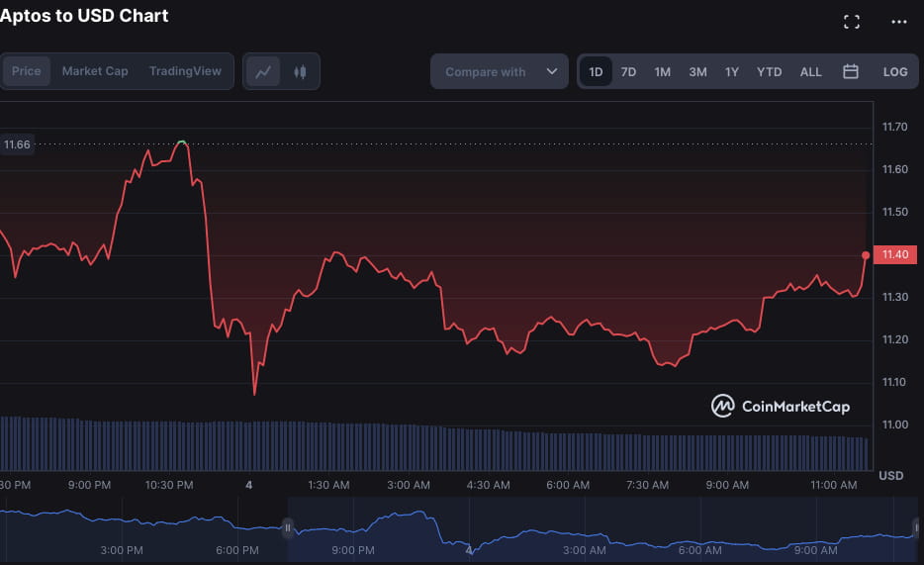
Task: Switch to candlestick chart icon
Action: point(300,72)
